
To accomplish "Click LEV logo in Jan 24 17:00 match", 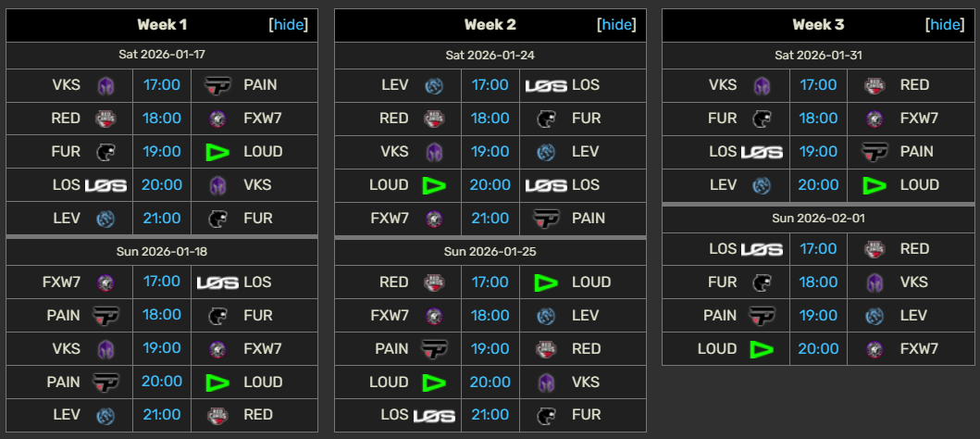I will point(434,85).
